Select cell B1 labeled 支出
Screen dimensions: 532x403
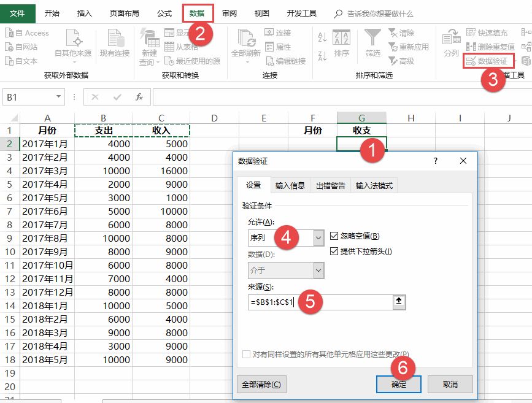[103, 130]
